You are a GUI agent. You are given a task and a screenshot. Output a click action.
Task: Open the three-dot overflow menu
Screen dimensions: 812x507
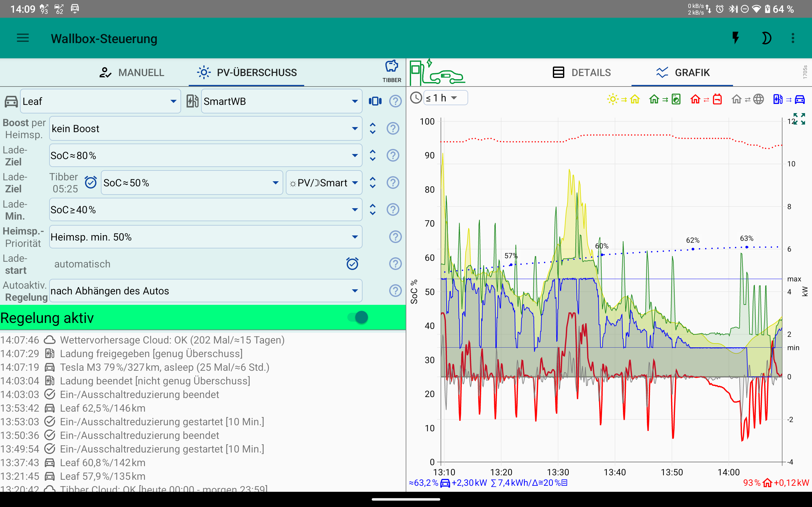pos(793,38)
